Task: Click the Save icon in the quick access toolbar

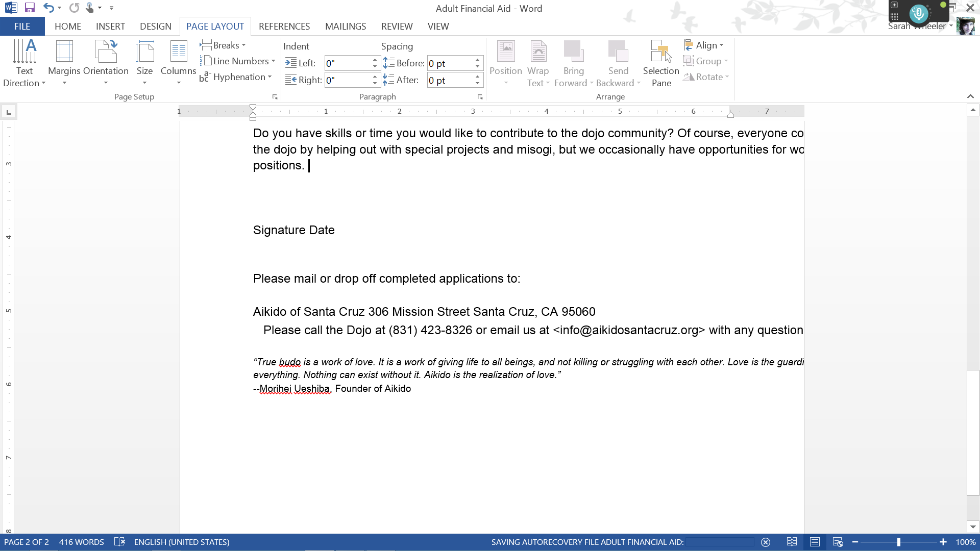Action: point(30,8)
